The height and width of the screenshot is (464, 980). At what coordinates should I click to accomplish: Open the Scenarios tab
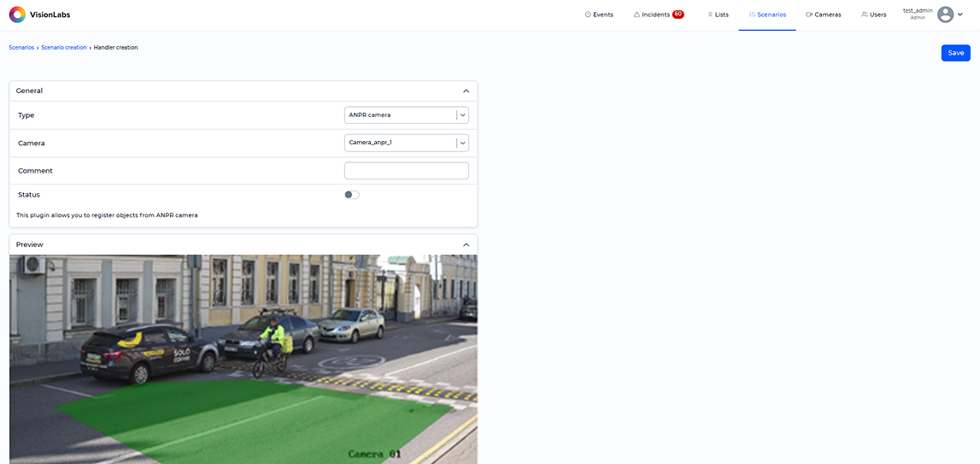767,15
